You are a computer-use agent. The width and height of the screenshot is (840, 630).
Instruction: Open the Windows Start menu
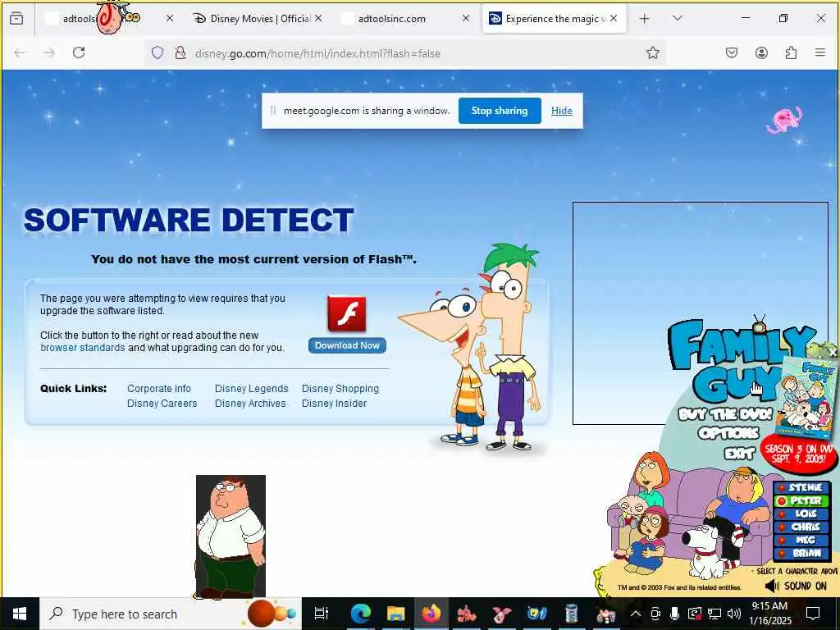click(x=20, y=614)
